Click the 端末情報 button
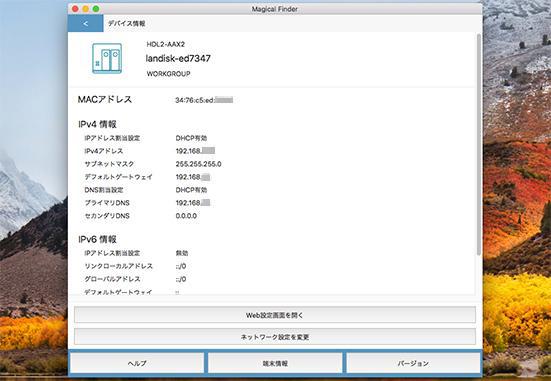This screenshot has width=551, height=381. 275,363
